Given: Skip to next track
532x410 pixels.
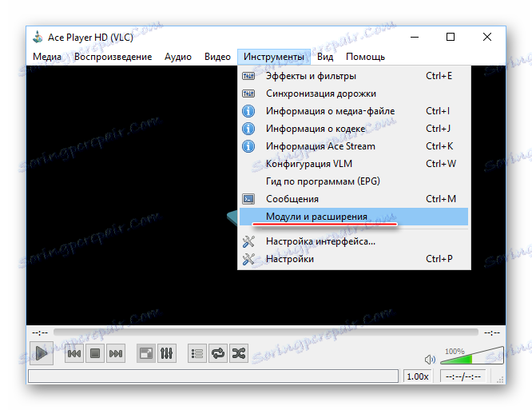Looking at the screenshot, I should 116,354.
